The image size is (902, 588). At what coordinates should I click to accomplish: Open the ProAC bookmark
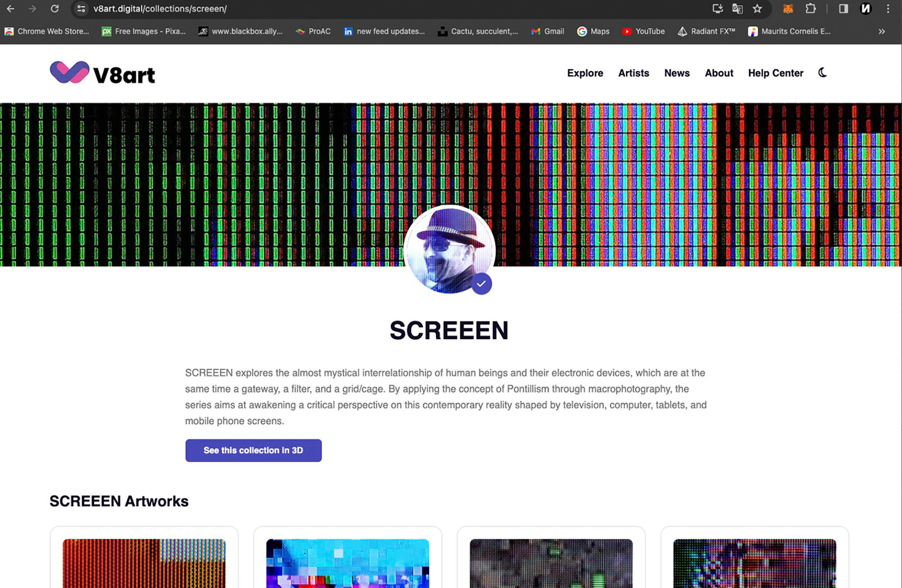(x=313, y=31)
